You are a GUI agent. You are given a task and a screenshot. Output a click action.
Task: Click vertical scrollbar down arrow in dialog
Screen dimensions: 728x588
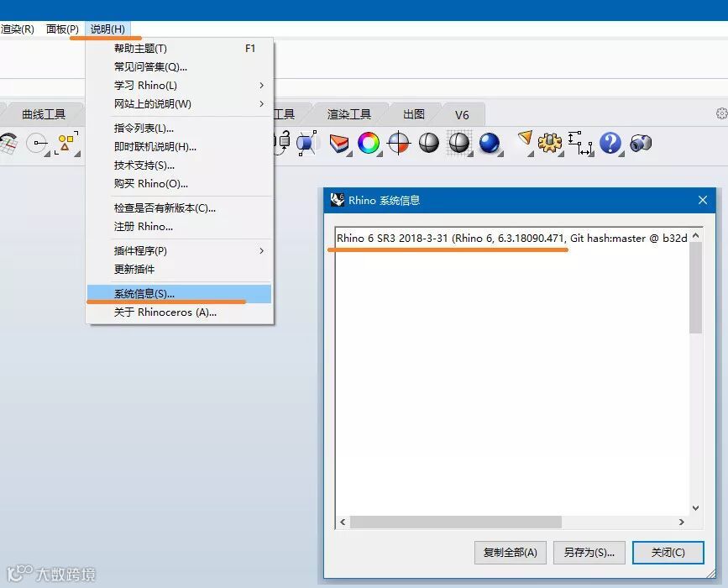pyautogui.click(x=695, y=508)
